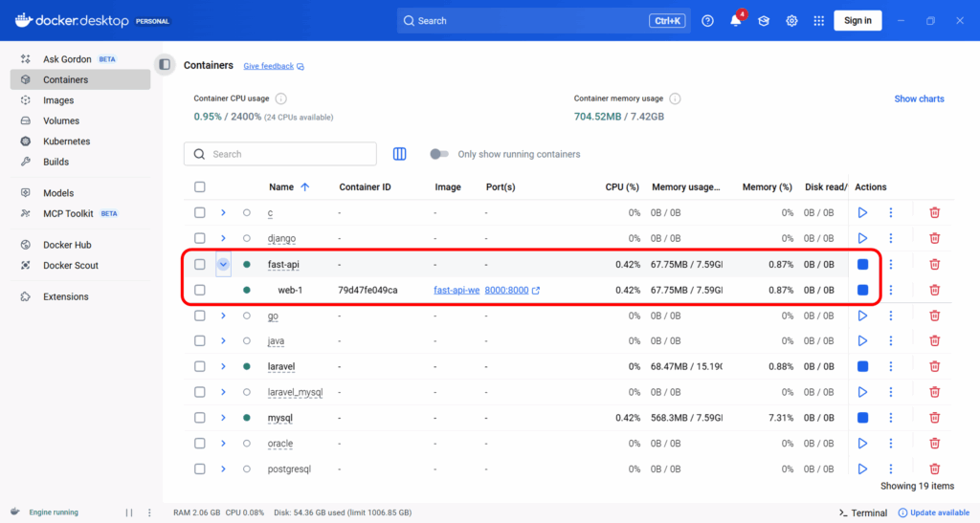Toggle Only show running containers switch
Viewport: 980px width, 523px height.
[x=438, y=154]
